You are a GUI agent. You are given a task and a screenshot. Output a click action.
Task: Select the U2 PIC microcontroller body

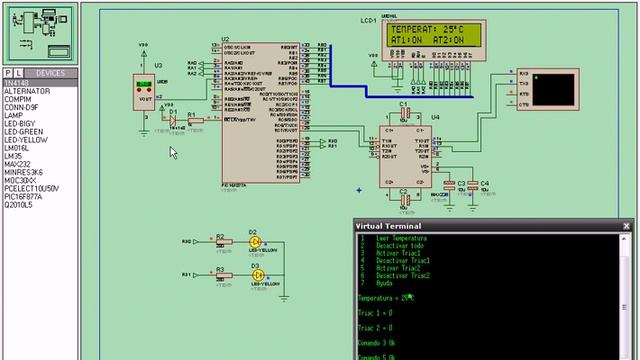click(261, 113)
